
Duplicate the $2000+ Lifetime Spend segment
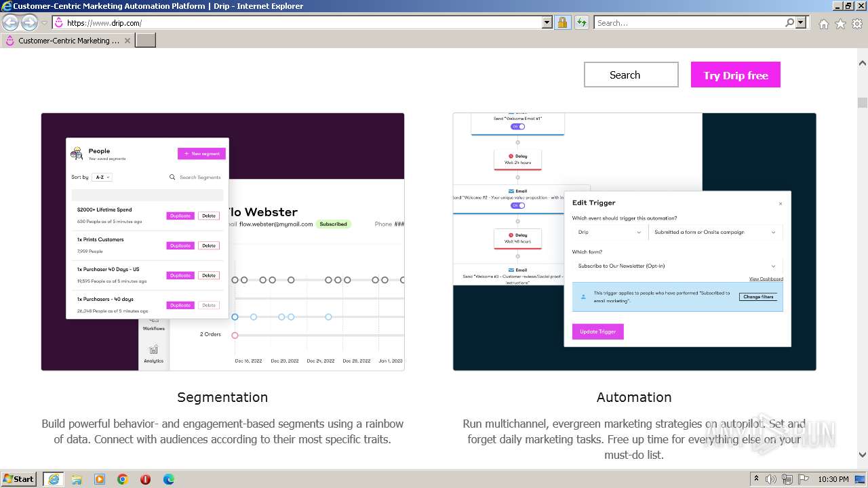point(180,216)
